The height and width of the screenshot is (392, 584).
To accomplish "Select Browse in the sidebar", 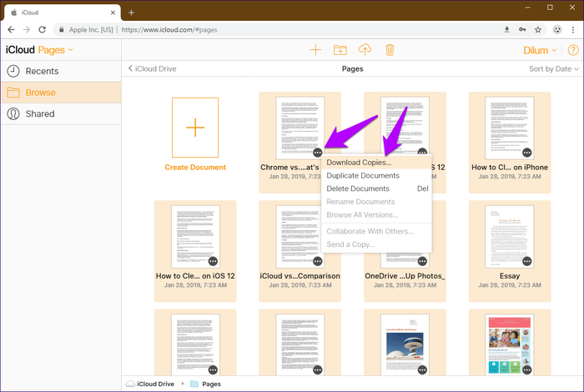I will 61,93.
